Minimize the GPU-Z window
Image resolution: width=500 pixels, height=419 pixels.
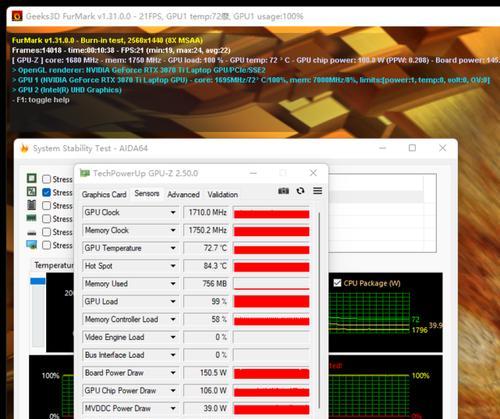(x=253, y=173)
